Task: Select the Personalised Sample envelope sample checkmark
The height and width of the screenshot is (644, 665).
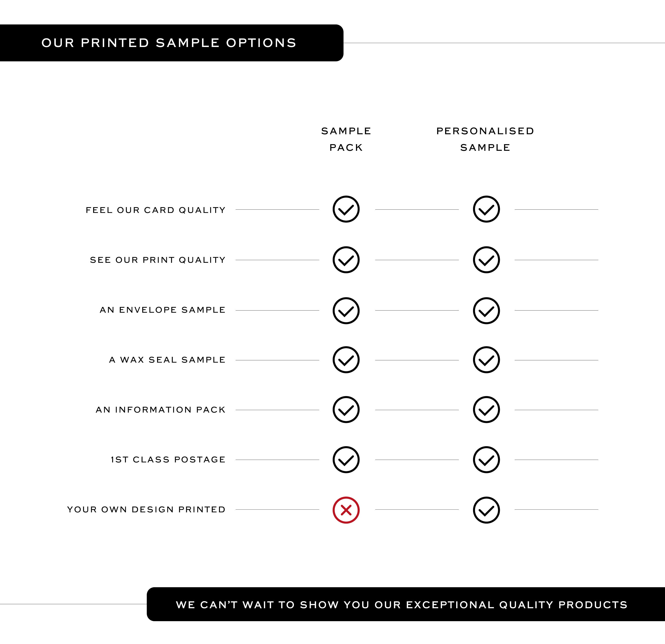Action: click(486, 311)
